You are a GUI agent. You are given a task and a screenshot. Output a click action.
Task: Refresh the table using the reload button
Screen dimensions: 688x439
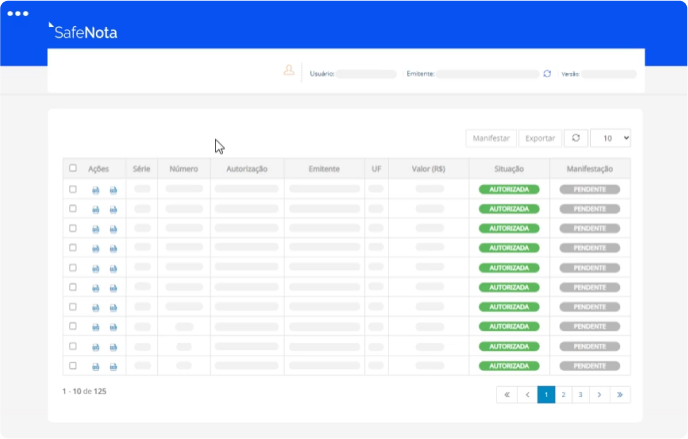click(575, 138)
